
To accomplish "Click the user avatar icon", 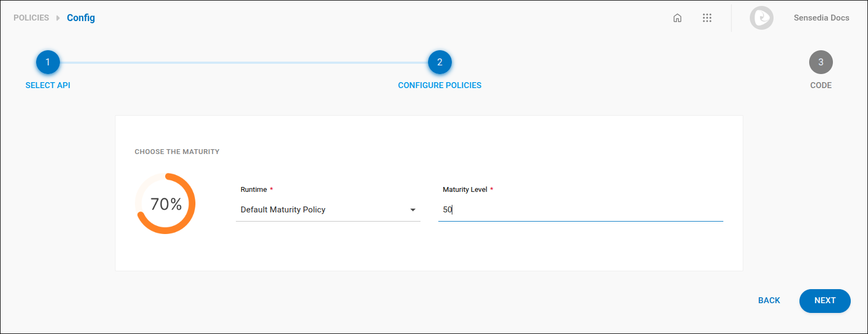I will coord(761,18).
